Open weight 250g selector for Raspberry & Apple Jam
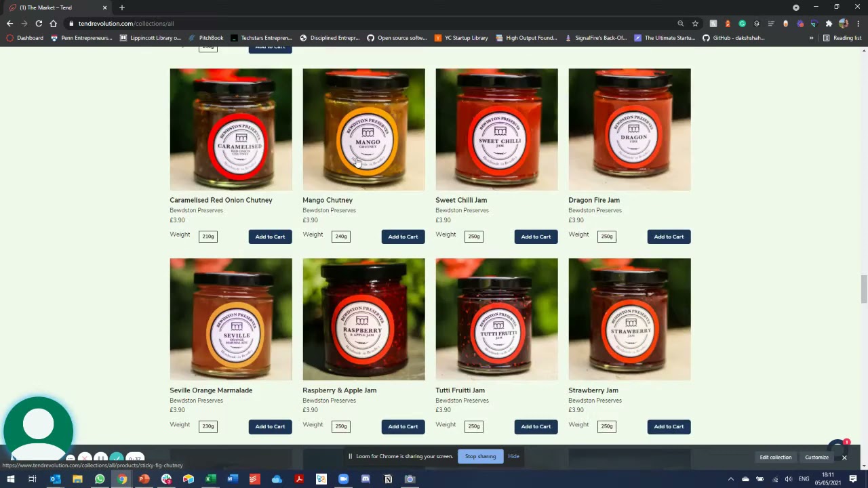 [341, 426]
